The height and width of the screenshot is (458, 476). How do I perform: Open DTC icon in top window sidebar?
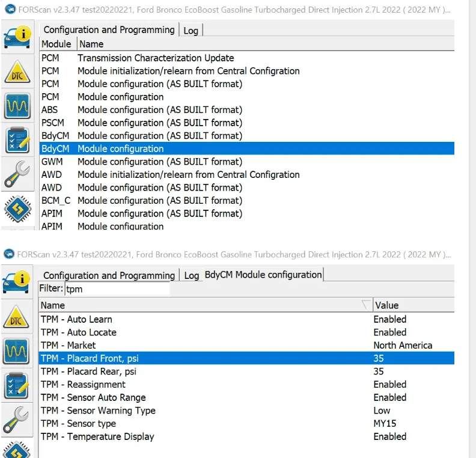[17, 72]
